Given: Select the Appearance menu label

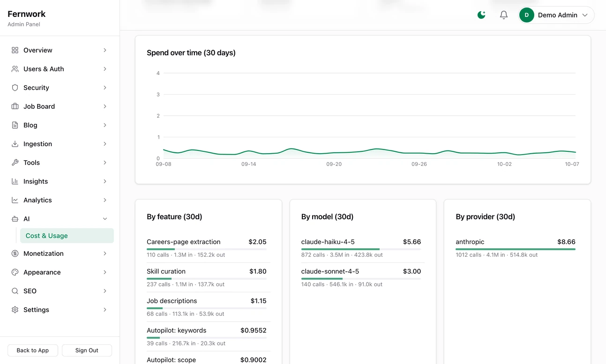Looking at the screenshot, I should (x=42, y=272).
